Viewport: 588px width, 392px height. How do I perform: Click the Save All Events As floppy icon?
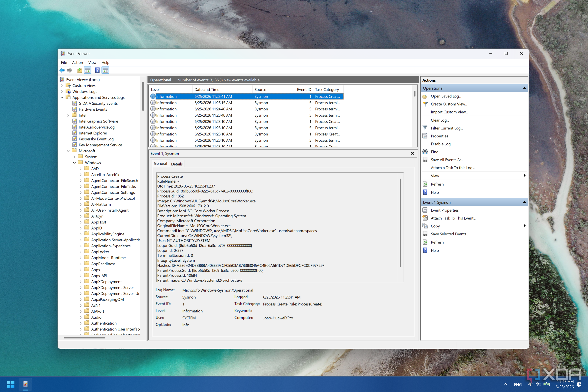[425, 160]
